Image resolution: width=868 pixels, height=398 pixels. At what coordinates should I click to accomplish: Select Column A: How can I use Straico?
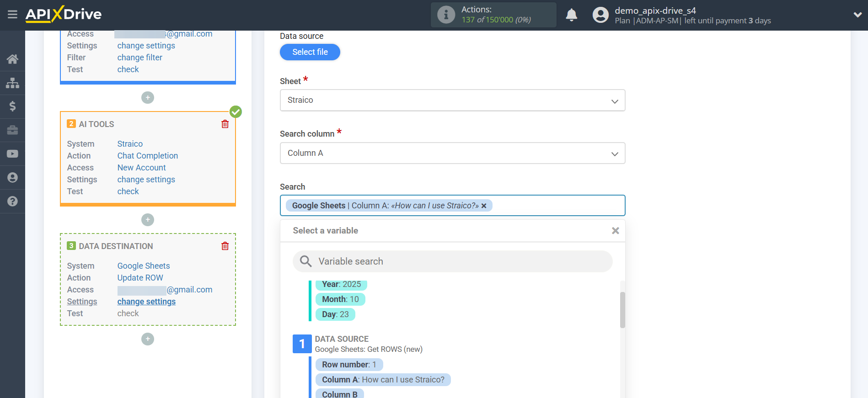coord(383,380)
